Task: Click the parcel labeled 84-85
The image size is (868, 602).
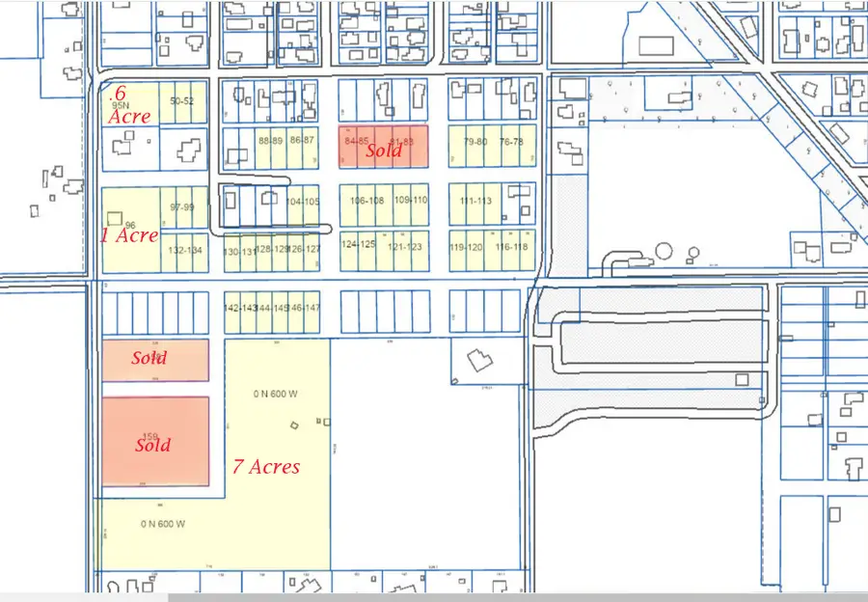Action: 357,140
